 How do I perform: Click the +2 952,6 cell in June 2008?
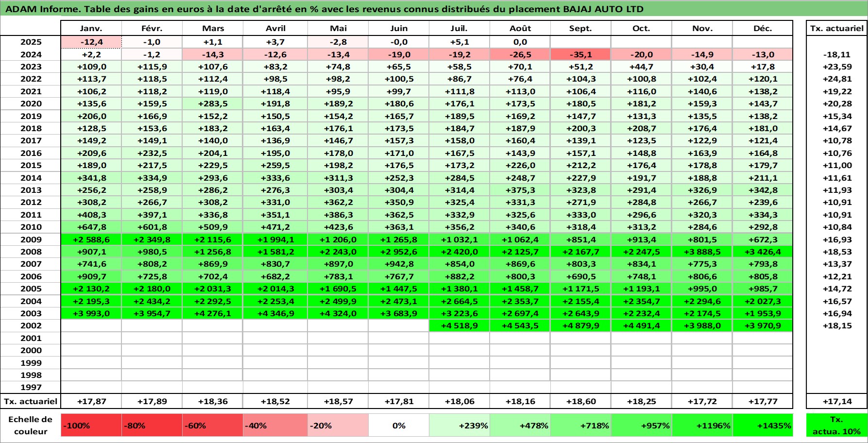click(x=399, y=252)
